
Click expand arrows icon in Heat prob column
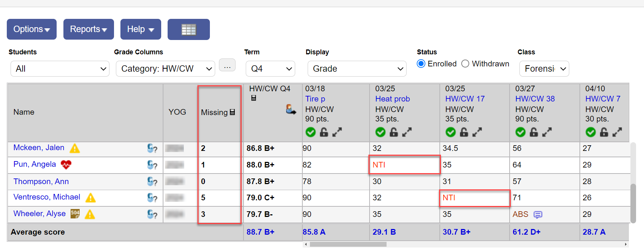click(x=407, y=132)
